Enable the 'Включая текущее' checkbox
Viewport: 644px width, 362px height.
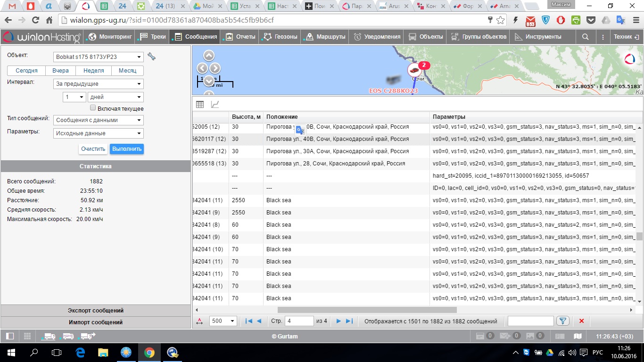click(x=93, y=108)
